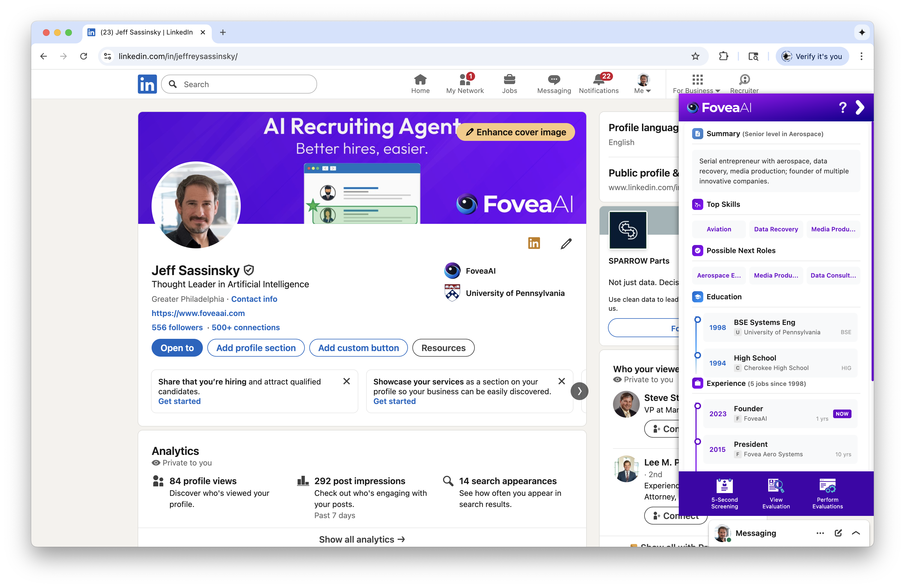The height and width of the screenshot is (588, 905).
Task: Open new browser tab plus button
Action: [223, 32]
